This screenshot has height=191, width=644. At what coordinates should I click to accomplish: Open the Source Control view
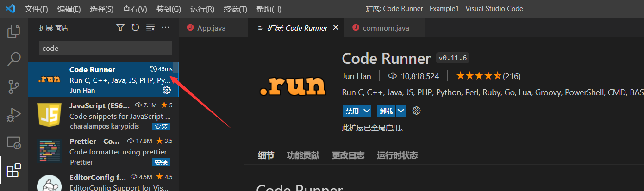pos(14,86)
